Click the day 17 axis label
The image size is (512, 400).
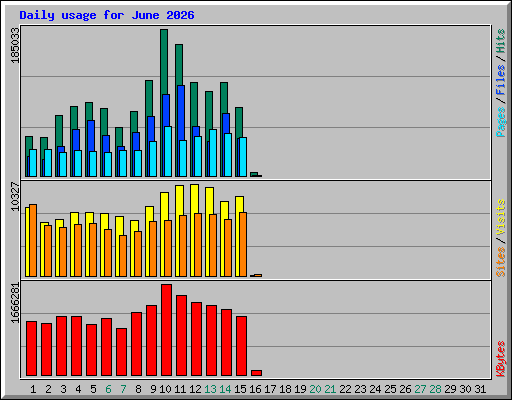coord(270,389)
